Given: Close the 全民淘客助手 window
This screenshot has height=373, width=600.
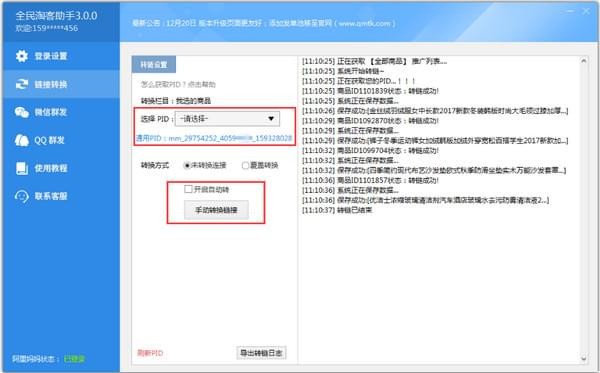Looking at the screenshot, I should click(586, 11).
